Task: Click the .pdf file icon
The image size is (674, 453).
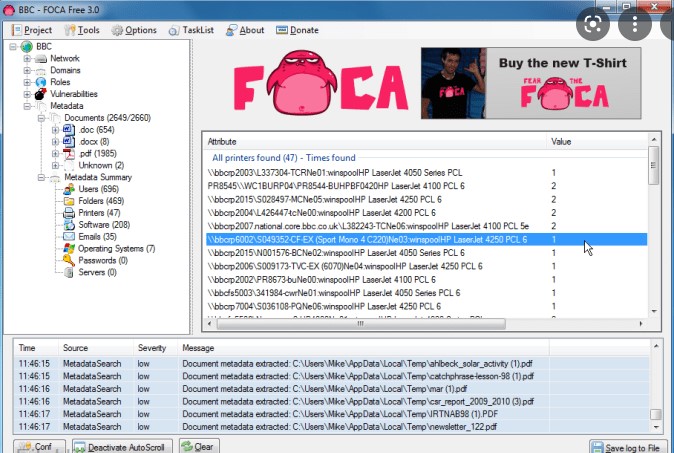Action: (69, 153)
